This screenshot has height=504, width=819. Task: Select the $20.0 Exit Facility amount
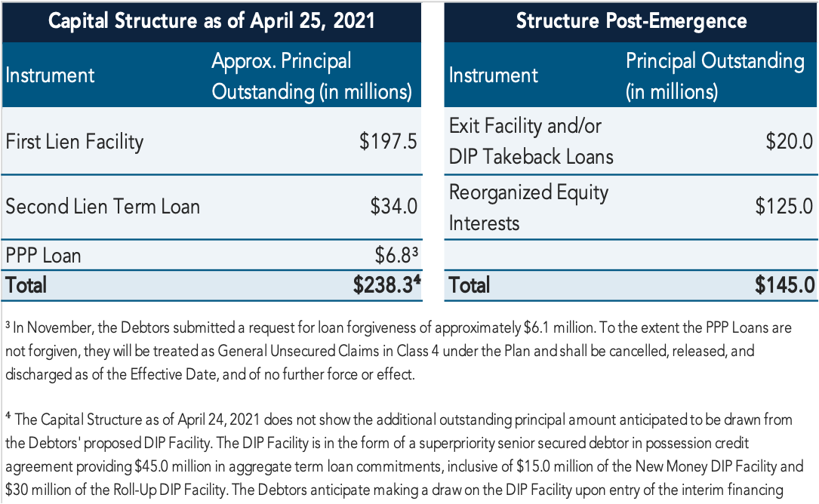pyautogui.click(x=789, y=142)
